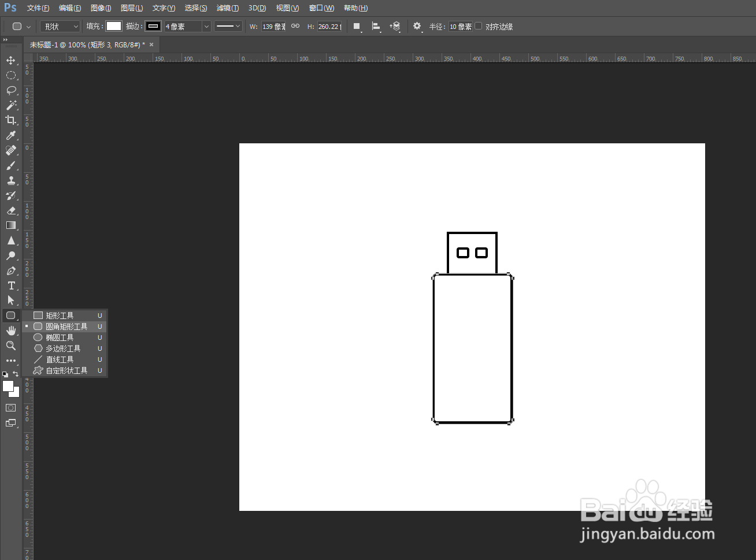The height and width of the screenshot is (560, 756).
Task: Click the foreground color swatch
Action: (x=8, y=386)
